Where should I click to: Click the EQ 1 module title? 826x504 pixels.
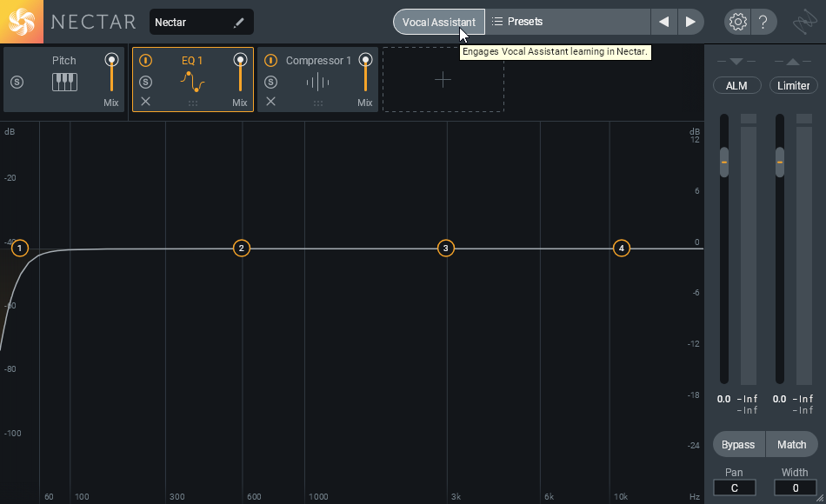pos(192,61)
